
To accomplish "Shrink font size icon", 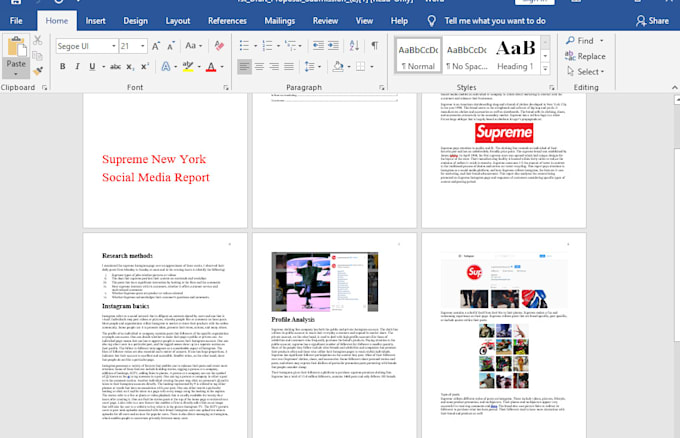I will click(x=171, y=46).
